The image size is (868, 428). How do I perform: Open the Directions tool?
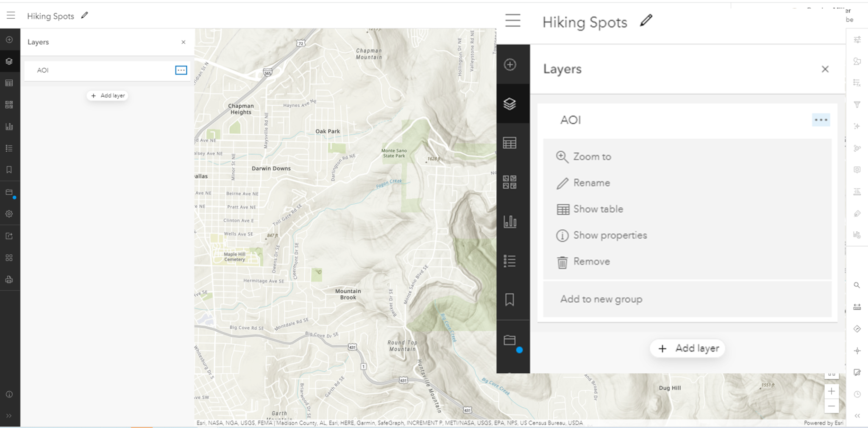point(857,329)
